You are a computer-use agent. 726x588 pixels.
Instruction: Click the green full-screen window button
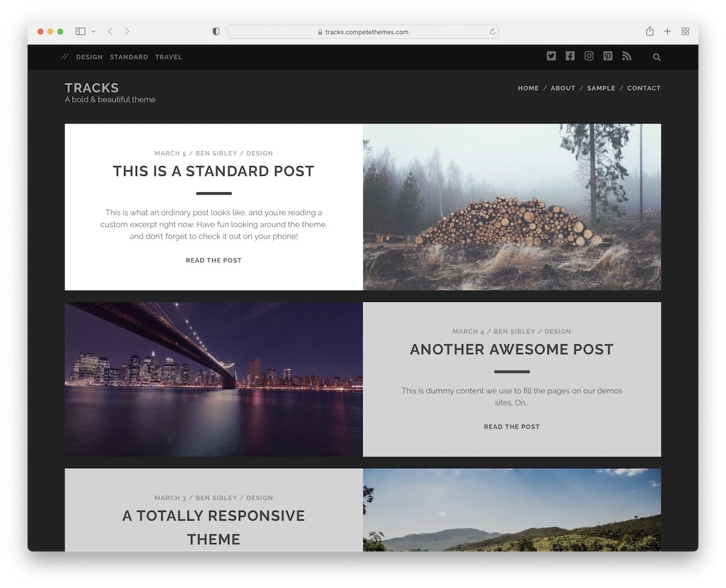(x=60, y=31)
